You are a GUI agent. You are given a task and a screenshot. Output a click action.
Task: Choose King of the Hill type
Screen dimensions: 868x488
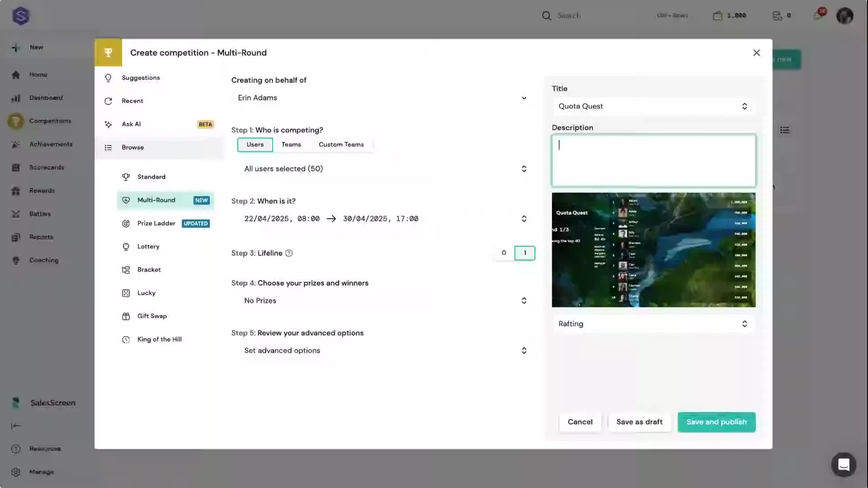click(165, 340)
